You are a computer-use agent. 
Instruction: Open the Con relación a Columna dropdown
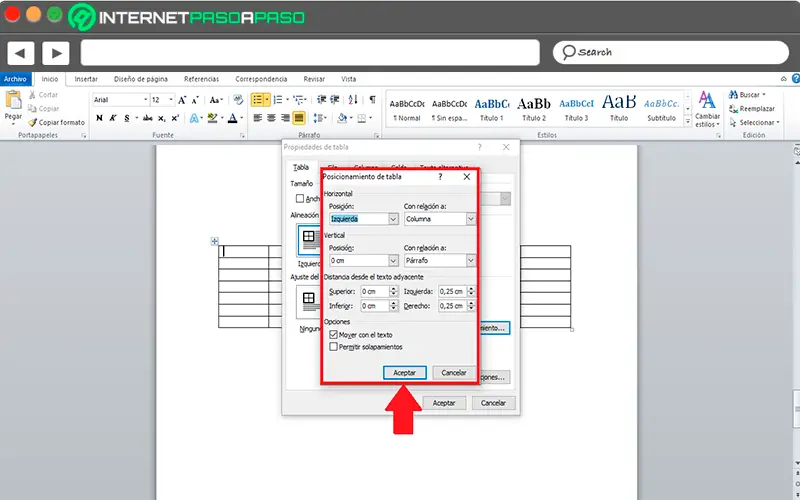tap(469, 219)
